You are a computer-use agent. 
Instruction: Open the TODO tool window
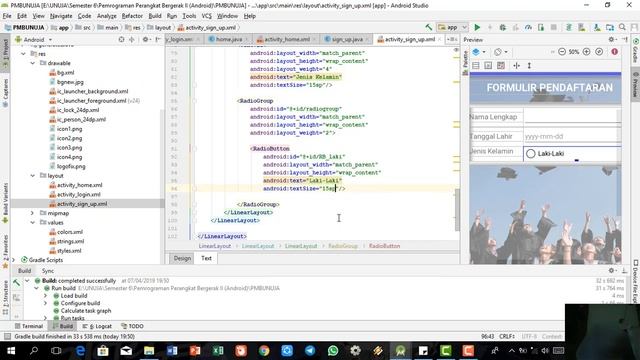[x=132, y=326]
